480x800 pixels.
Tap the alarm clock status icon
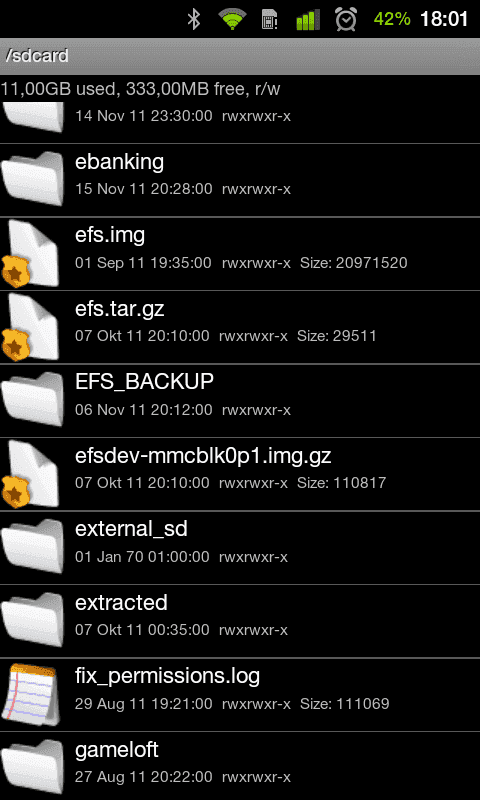pyautogui.click(x=346, y=19)
